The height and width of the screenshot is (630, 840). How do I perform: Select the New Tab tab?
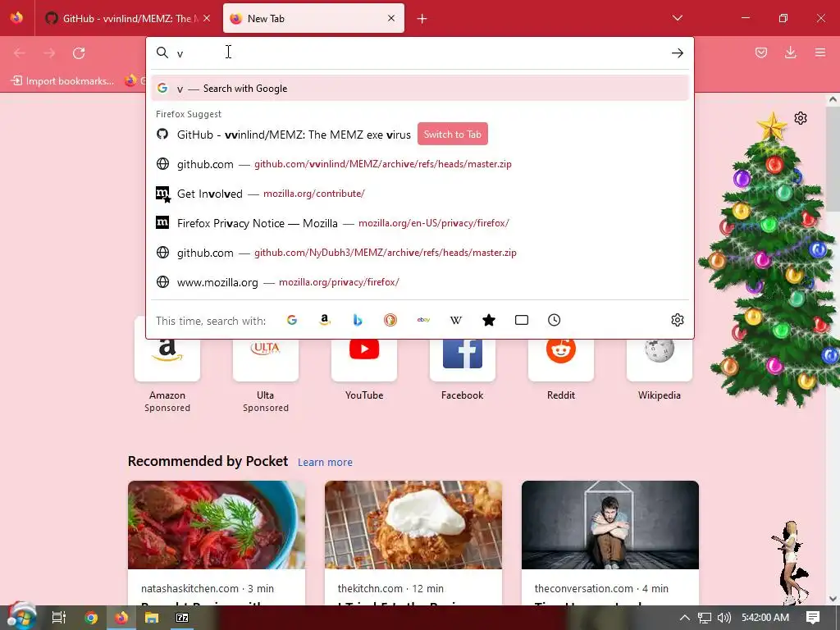tap(313, 18)
